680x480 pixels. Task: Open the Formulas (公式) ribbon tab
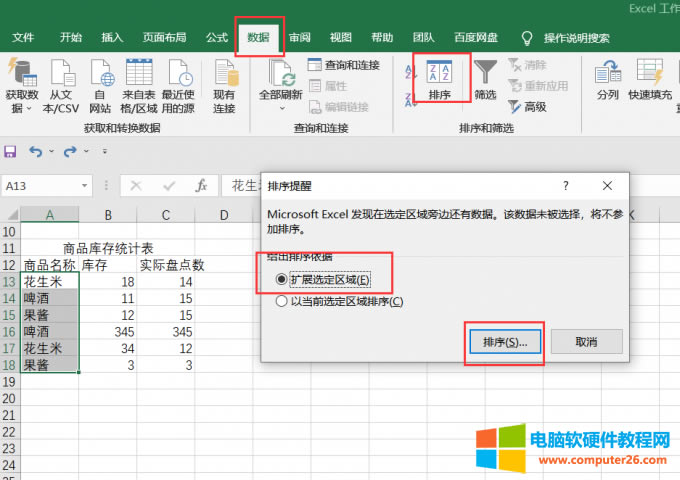(217, 38)
